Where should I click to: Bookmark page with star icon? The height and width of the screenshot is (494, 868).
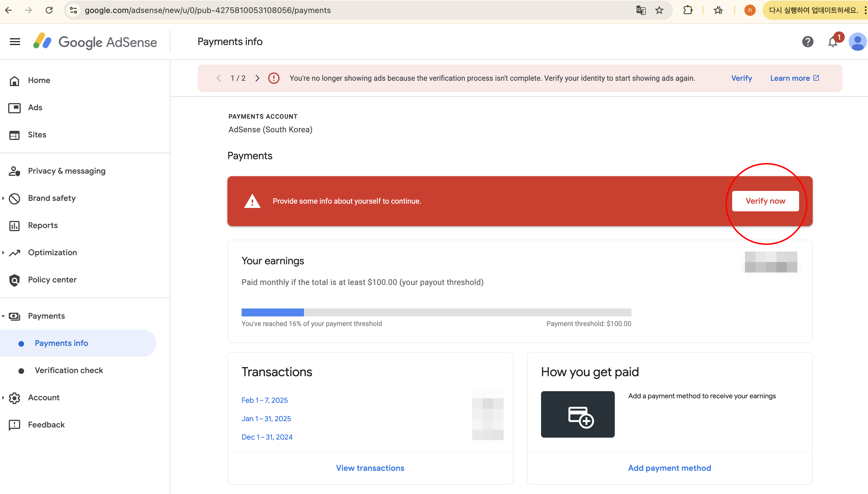(x=659, y=10)
